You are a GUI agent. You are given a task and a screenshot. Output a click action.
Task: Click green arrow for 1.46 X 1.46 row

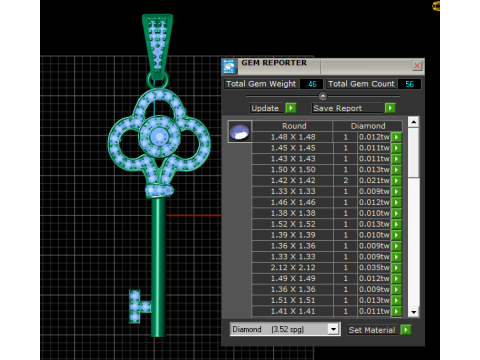(396, 202)
